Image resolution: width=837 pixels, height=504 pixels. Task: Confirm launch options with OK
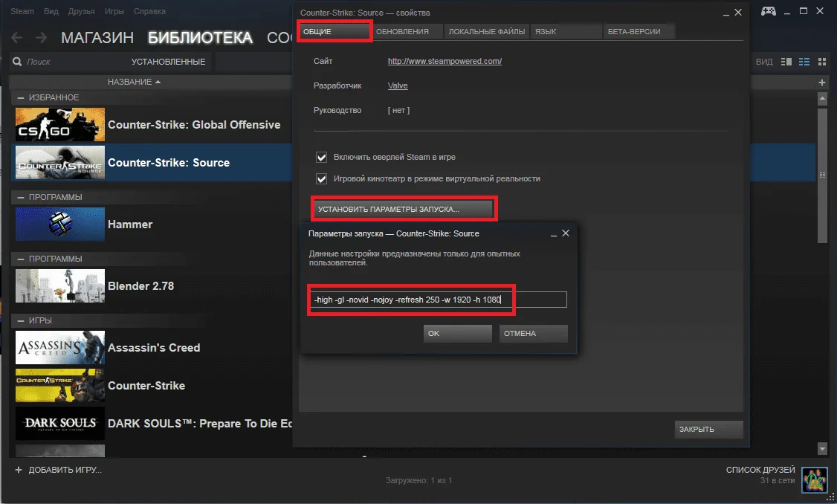tap(457, 334)
